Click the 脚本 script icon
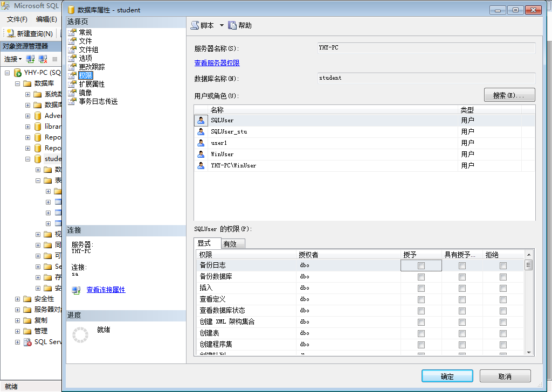 (195, 25)
